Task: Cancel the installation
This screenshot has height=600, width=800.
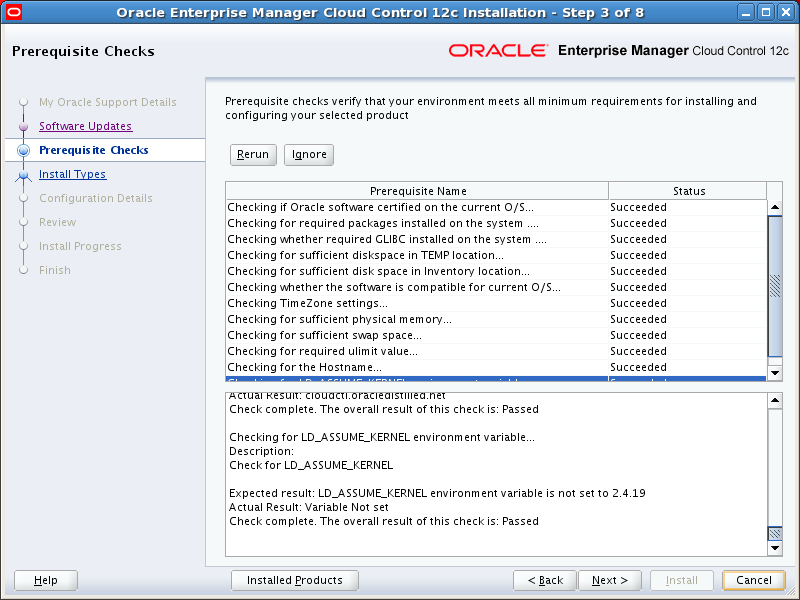Action: tap(754, 580)
